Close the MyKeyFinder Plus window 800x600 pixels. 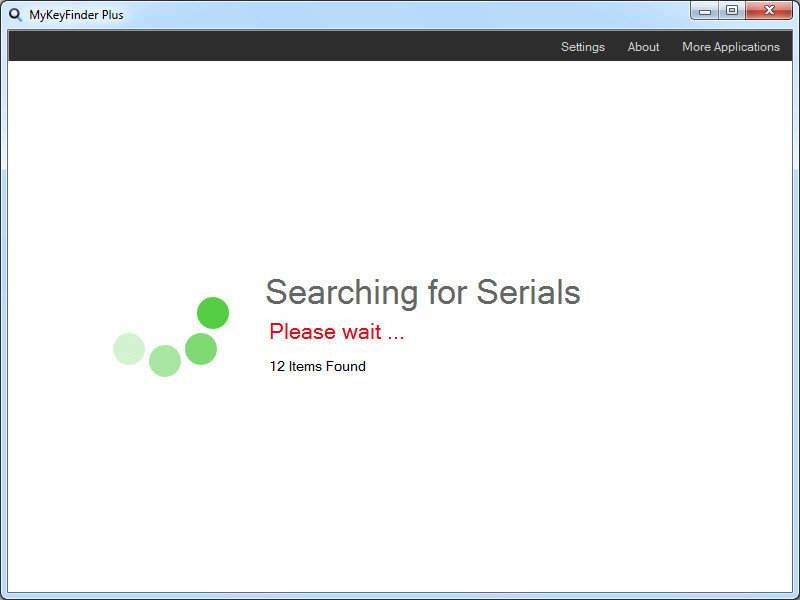[x=769, y=11]
